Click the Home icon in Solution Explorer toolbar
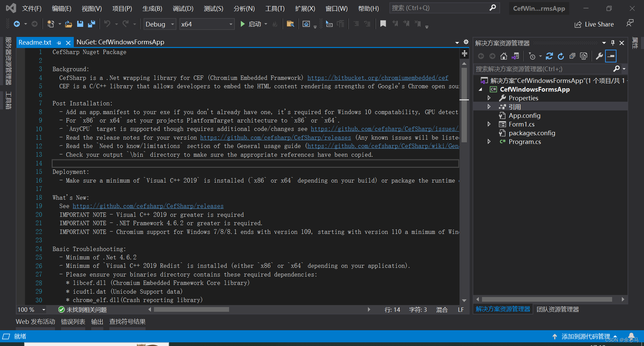The height and width of the screenshot is (346, 644). [x=503, y=56]
